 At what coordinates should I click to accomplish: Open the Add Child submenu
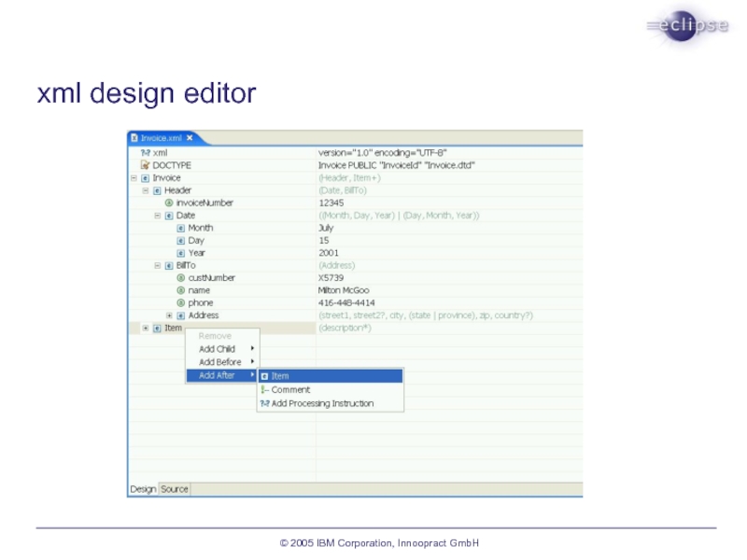point(222,349)
